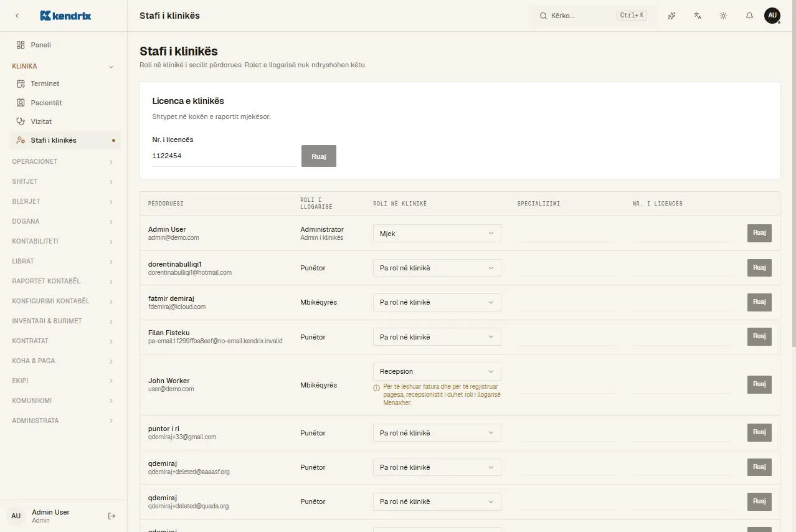Go to Terminet in the sidebar
796x532 pixels.
(x=64, y=83)
